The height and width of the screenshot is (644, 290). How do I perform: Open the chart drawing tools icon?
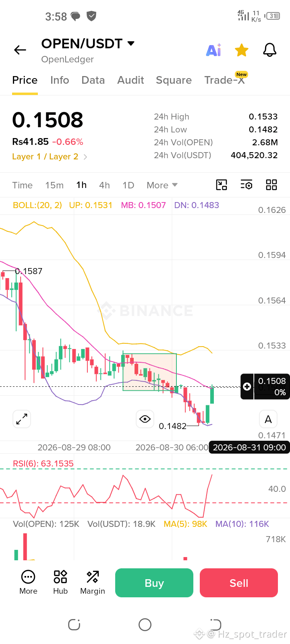(x=222, y=185)
